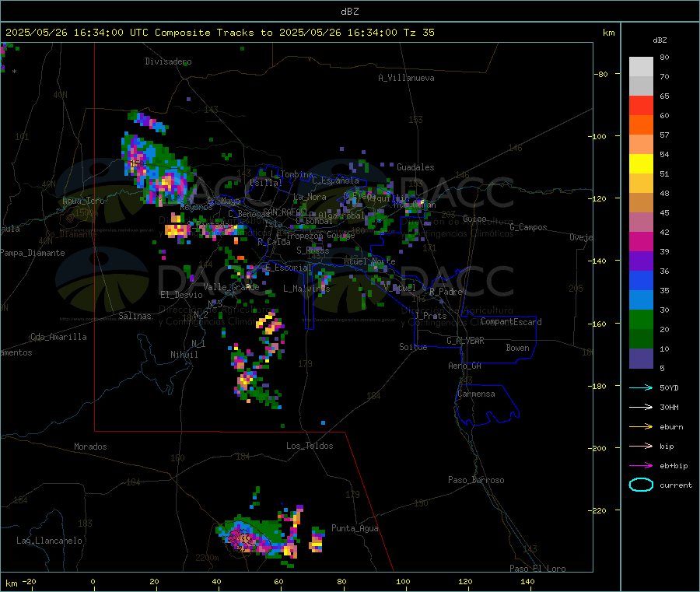Click the Divisadero map label
This screenshot has width=700, height=592.
coord(168,61)
